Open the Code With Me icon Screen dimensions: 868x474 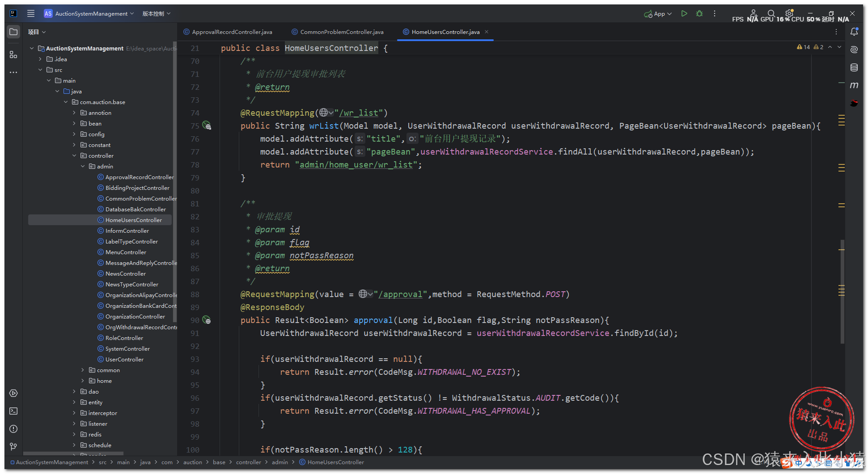point(753,13)
